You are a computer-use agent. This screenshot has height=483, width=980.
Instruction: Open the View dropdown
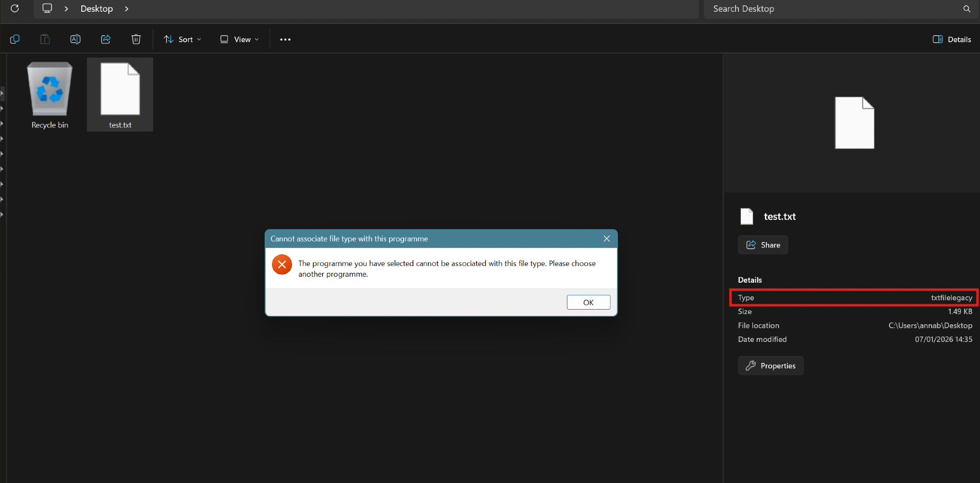point(239,39)
